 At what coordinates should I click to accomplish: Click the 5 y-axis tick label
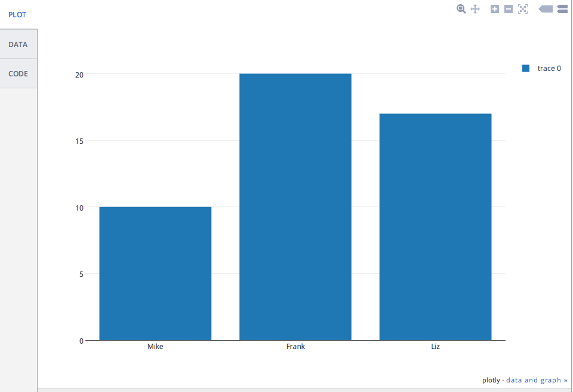coord(81,274)
